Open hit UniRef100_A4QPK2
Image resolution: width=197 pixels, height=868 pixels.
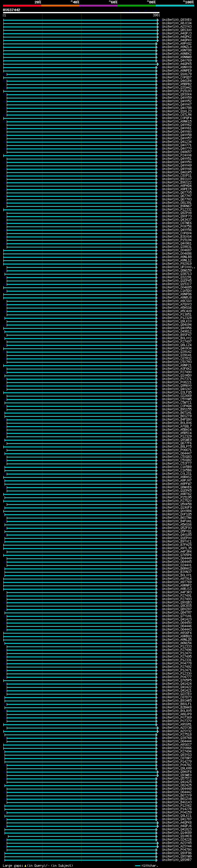click(x=176, y=37)
